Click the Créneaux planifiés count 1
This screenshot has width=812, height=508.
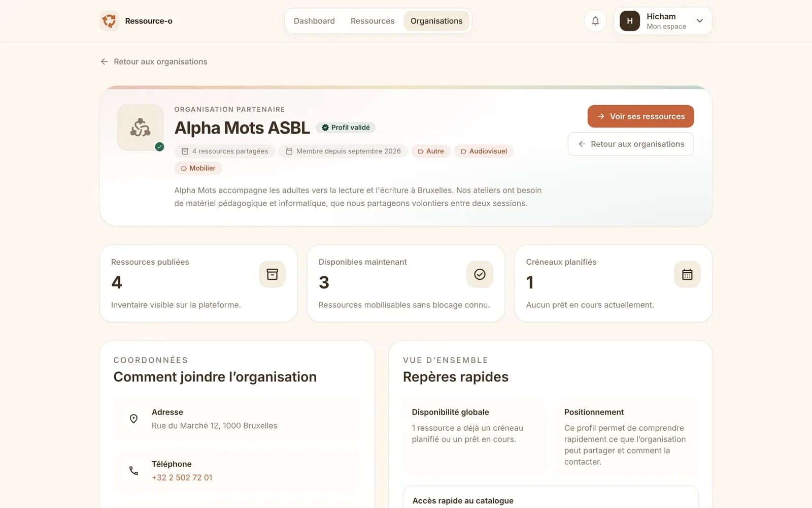pyautogui.click(x=530, y=282)
